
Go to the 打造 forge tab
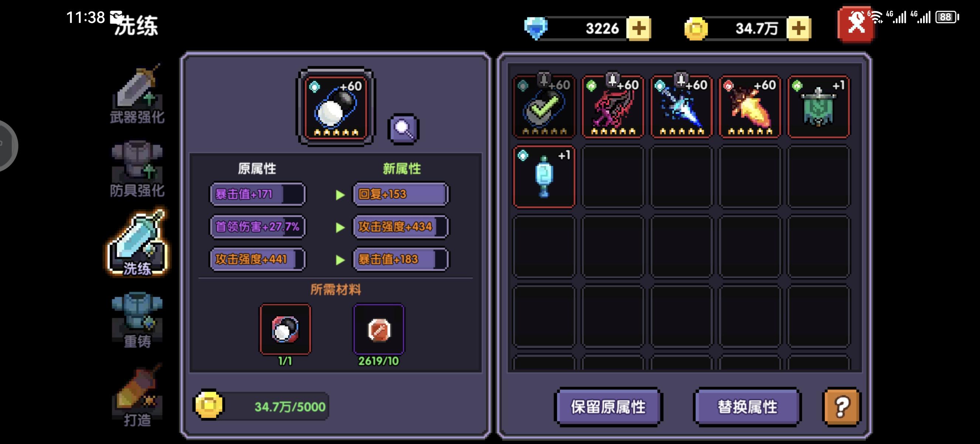click(x=137, y=395)
